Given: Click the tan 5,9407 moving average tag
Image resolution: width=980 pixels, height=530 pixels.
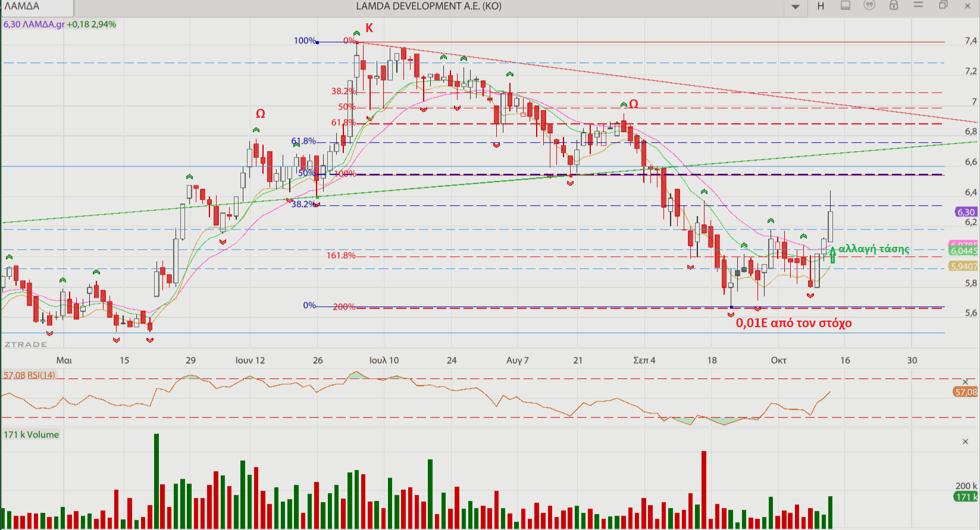Looking at the screenshot, I should pyautogui.click(x=963, y=266).
